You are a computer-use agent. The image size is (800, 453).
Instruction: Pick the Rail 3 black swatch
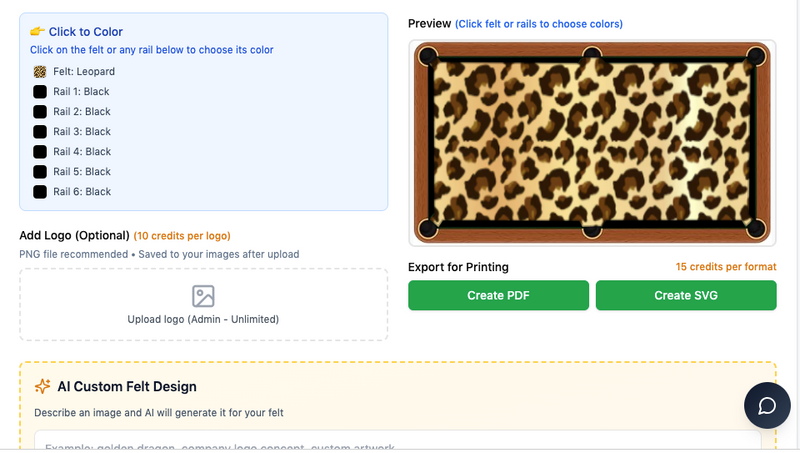tap(40, 132)
